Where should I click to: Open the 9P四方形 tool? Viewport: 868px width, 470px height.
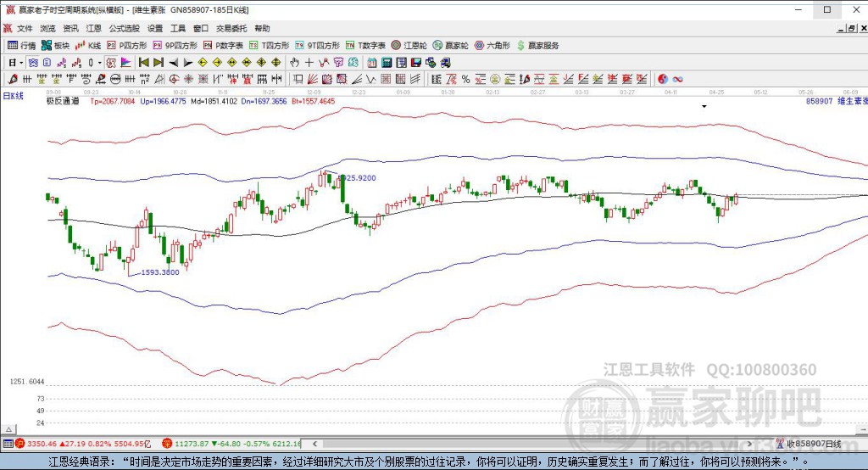tap(175, 46)
